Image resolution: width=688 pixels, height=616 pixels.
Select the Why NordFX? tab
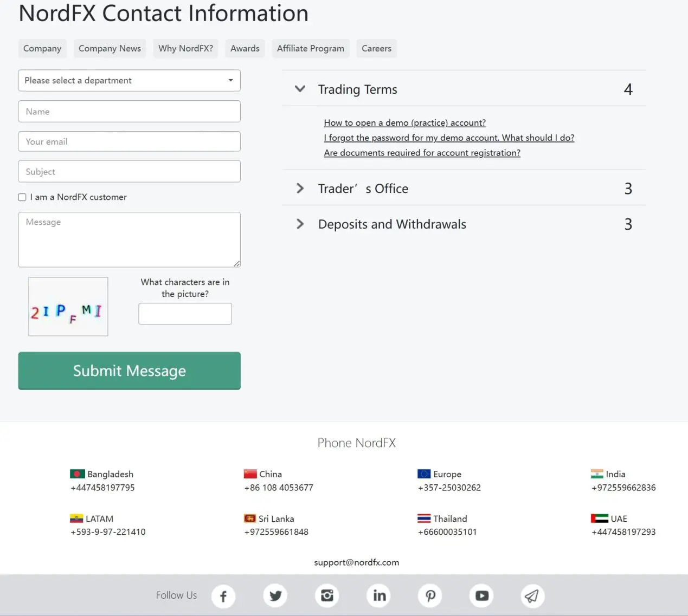(x=185, y=48)
